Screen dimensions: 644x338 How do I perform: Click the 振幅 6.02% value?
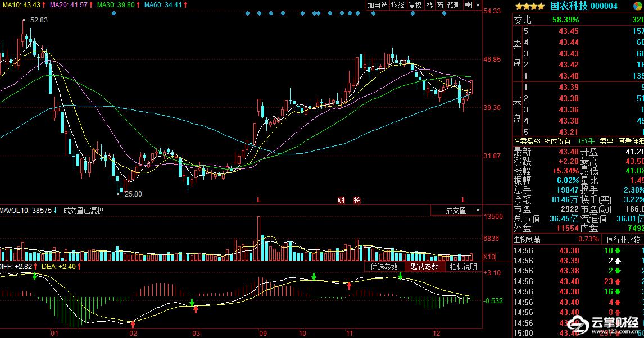pyautogui.click(x=568, y=180)
